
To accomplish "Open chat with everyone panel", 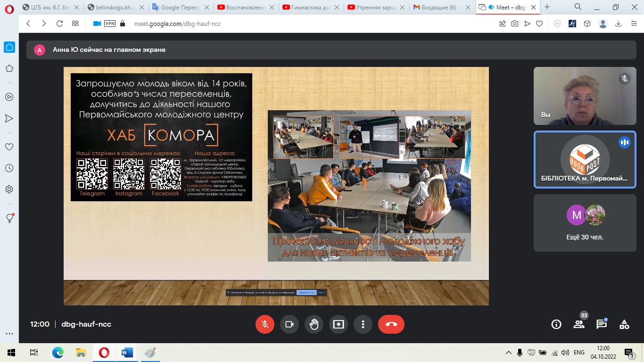I will click(601, 324).
